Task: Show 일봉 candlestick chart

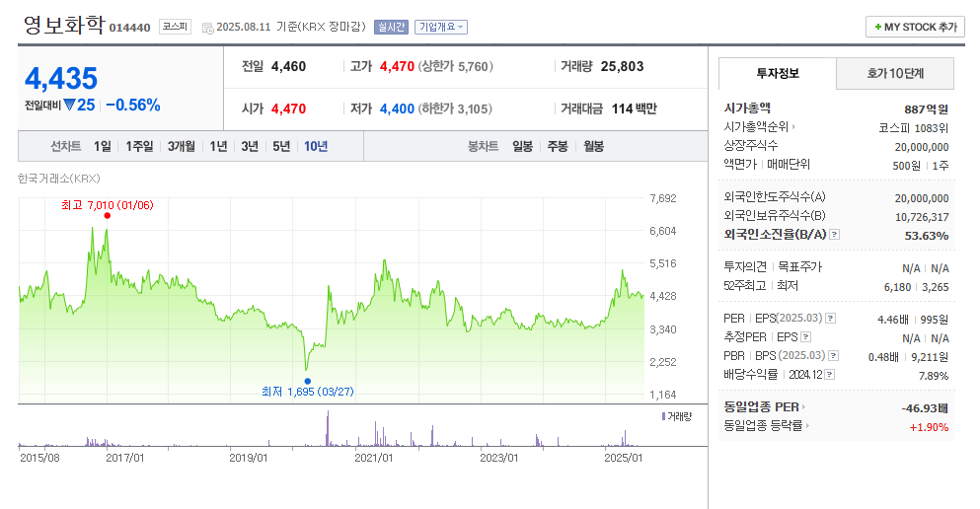Action: coord(522,146)
